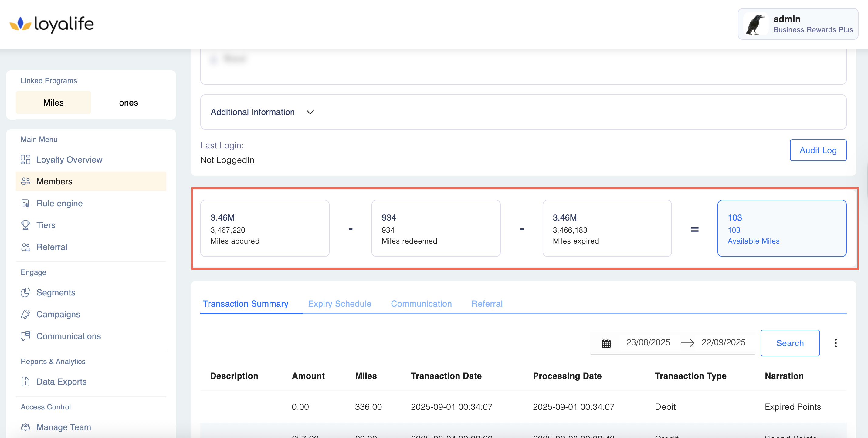Screen dimensions: 868x438
Task: Open the three-dot options menu
Action: 836,343
